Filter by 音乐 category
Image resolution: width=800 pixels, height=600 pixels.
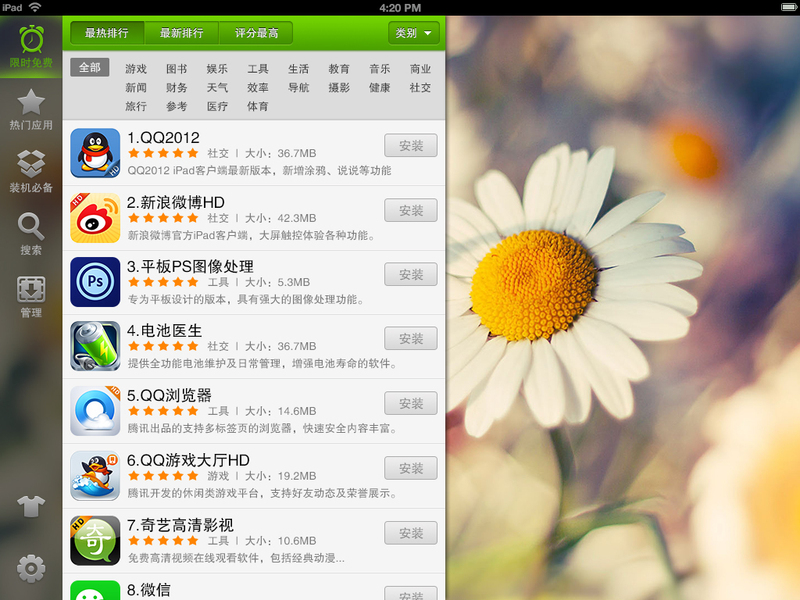[380, 69]
